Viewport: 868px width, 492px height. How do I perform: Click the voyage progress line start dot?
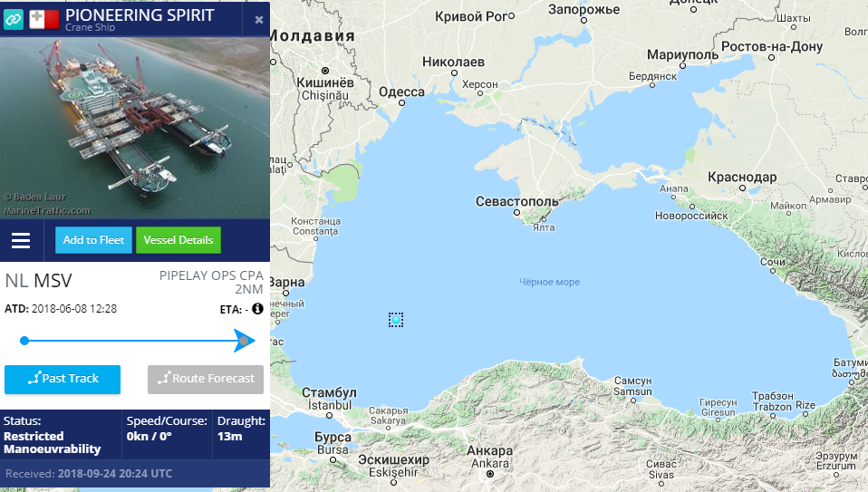(x=24, y=341)
